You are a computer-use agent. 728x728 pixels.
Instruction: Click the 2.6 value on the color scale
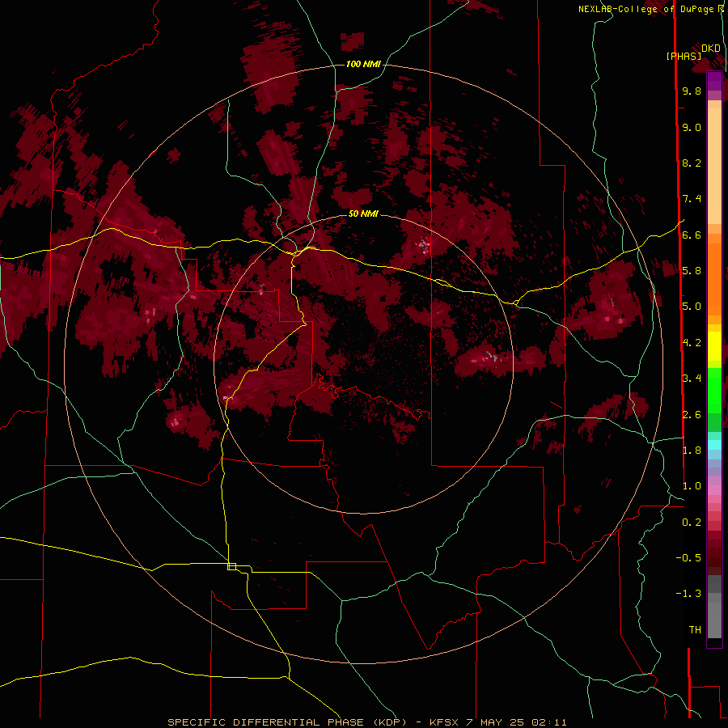pos(692,415)
